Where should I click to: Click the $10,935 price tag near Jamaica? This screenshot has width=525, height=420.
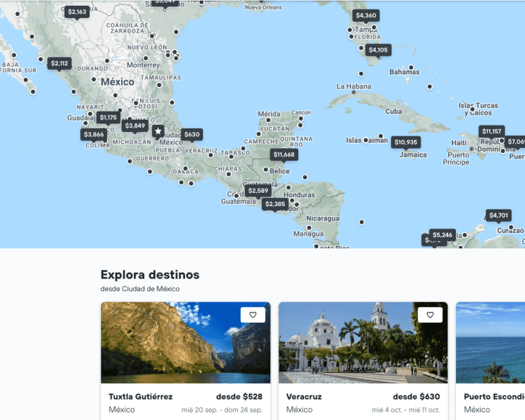405,142
